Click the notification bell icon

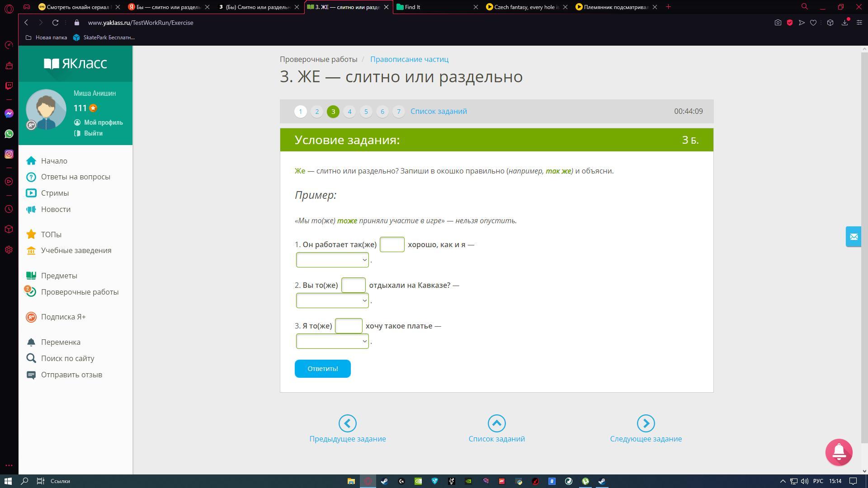pos(839,452)
